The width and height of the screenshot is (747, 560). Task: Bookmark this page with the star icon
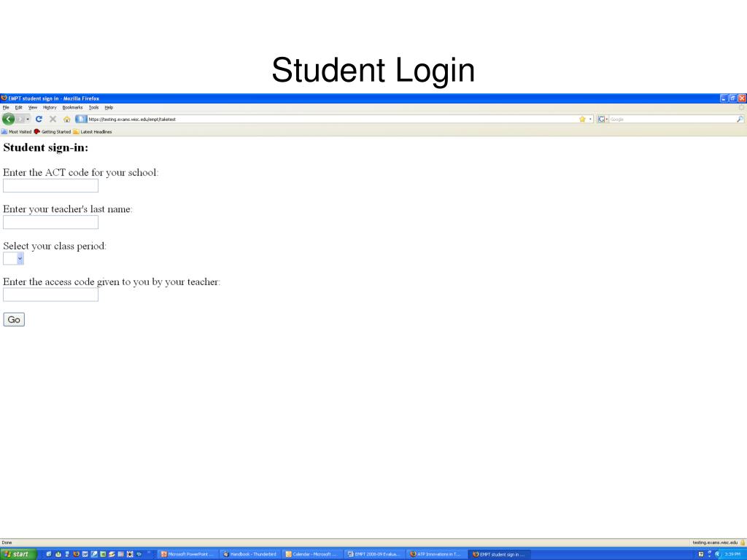pyautogui.click(x=582, y=119)
